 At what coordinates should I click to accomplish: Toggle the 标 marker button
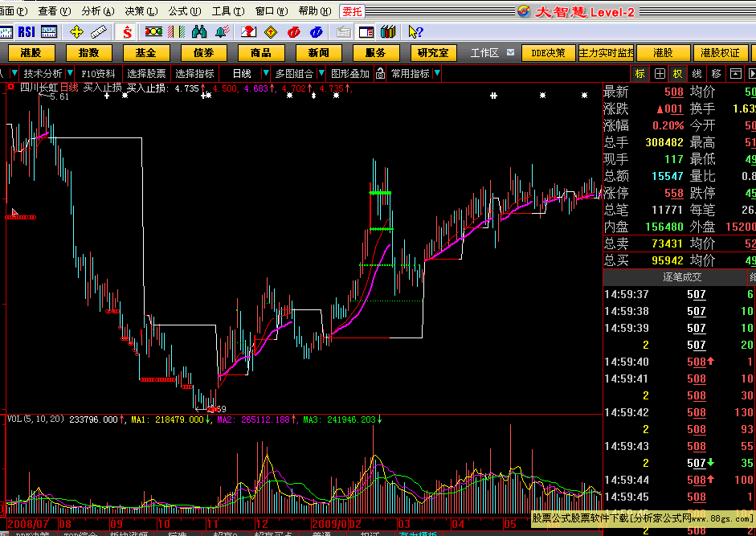click(640, 74)
